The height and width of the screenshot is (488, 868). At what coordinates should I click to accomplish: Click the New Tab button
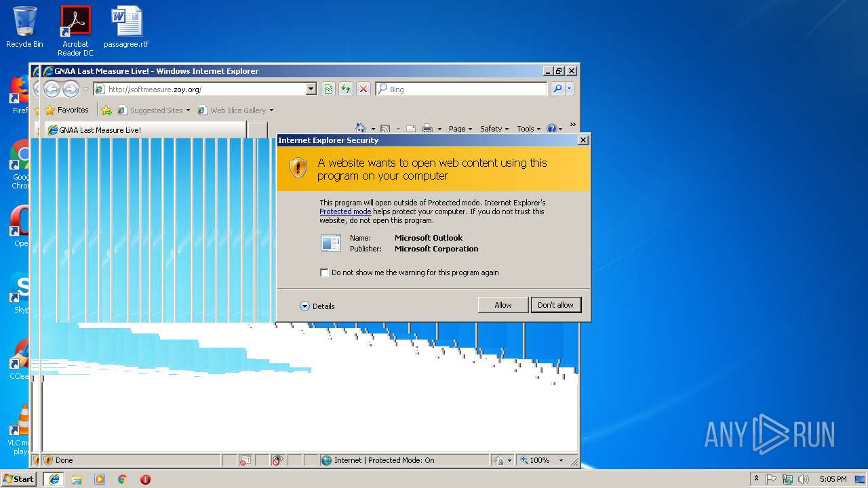258,129
